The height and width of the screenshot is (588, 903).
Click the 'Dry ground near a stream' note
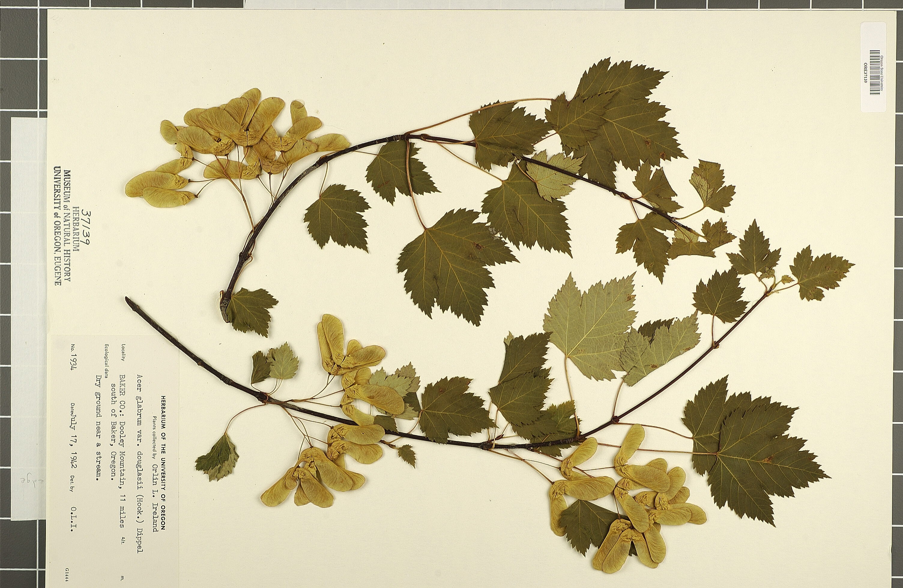[x=99, y=427]
